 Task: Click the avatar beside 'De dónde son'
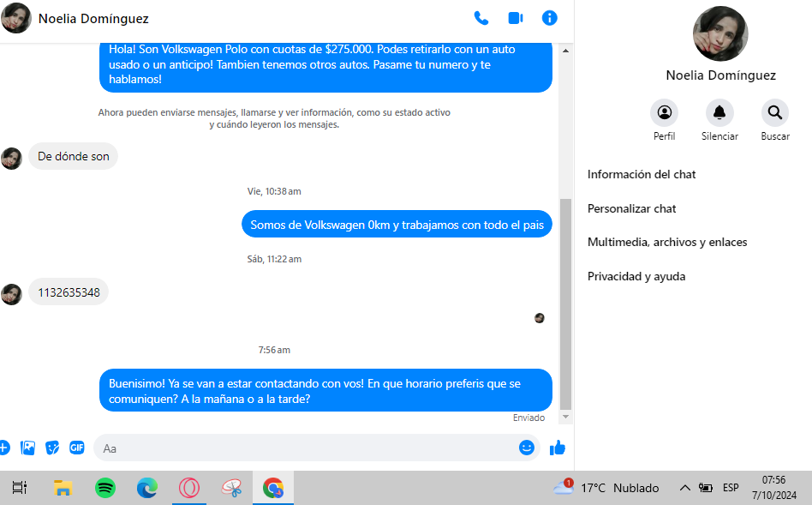coord(11,158)
